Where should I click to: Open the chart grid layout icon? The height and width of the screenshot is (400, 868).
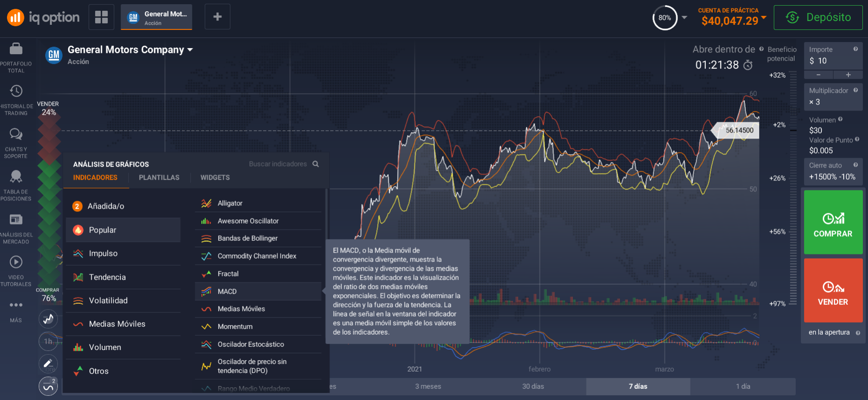(101, 17)
